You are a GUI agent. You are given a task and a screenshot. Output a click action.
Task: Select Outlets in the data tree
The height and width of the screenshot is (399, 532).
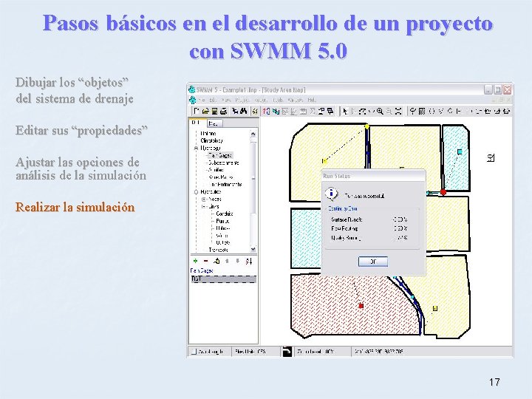[x=223, y=243]
